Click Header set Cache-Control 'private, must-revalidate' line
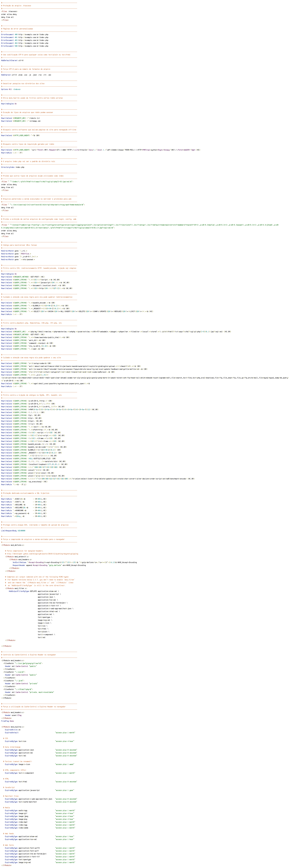 tap(29, 692)
